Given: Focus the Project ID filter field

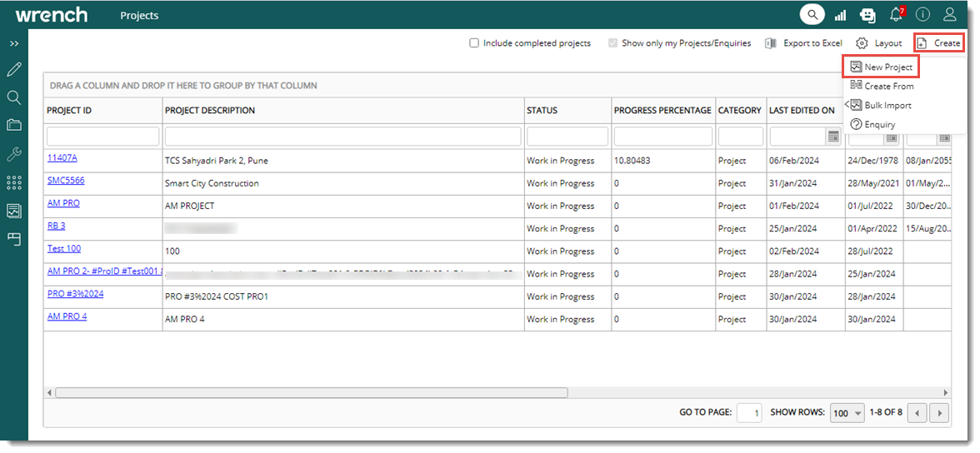Looking at the screenshot, I should click(103, 137).
